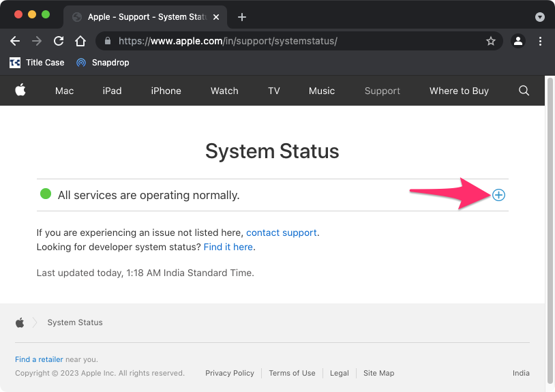Image resolution: width=555 pixels, height=392 pixels.
Task: Open the iPhone menu item
Action: click(x=166, y=91)
